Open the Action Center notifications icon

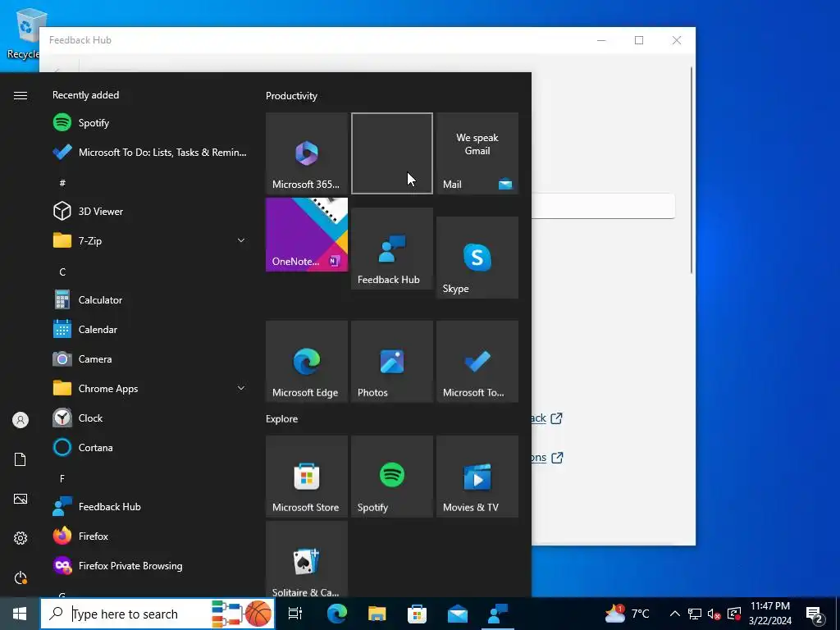click(x=815, y=614)
